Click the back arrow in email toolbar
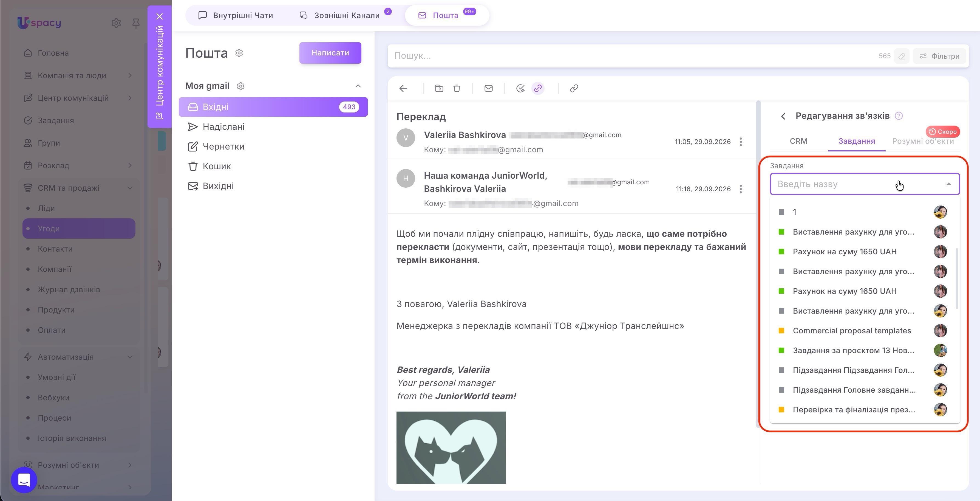Screen dimensions: 980x501 pyautogui.click(x=403, y=88)
